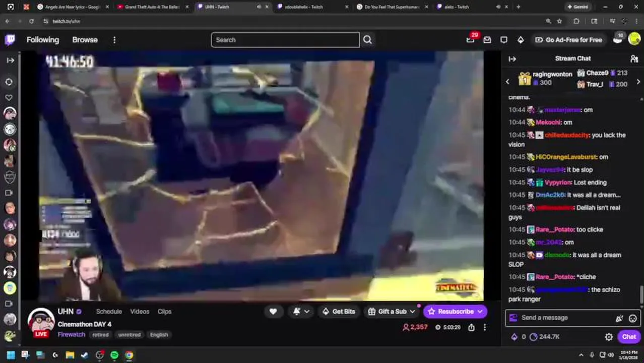Open the chat community users list icon

pos(634,58)
